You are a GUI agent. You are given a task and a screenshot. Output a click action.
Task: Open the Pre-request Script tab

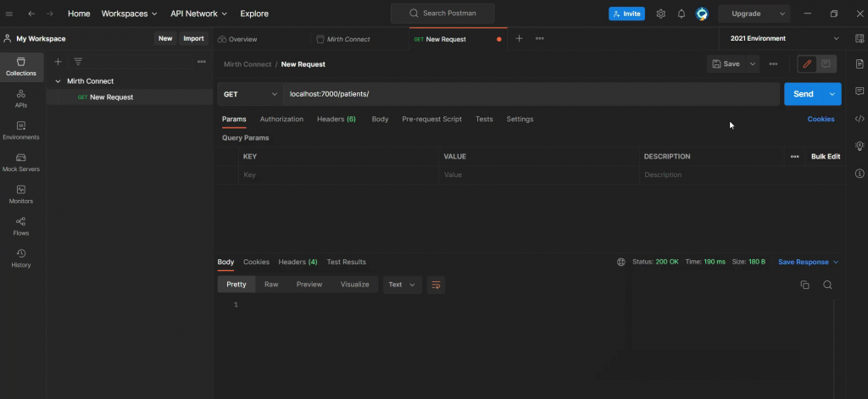point(431,119)
